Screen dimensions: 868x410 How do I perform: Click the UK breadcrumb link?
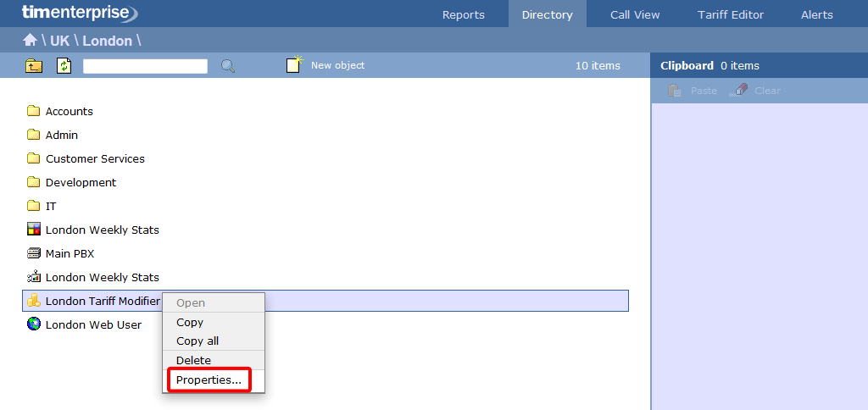[60, 41]
